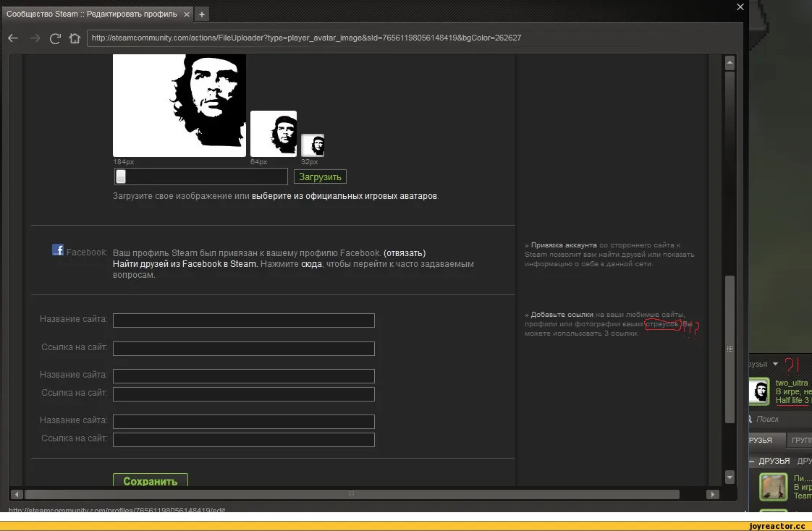Click the horizontal scrollbar right arrow
Image resolution: width=812 pixels, height=531 pixels.
tap(713, 494)
